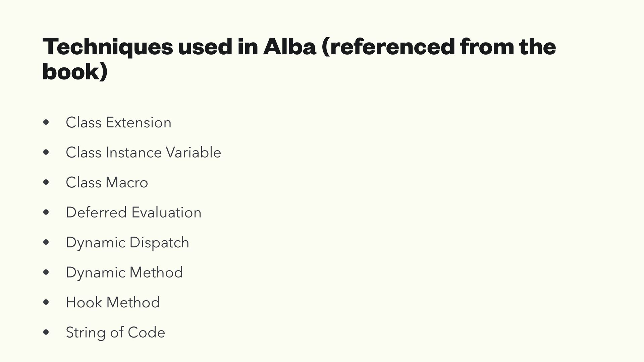This screenshot has height=362, width=644.
Task: Click the bullet dot beside Class Macro
Action: pyautogui.click(x=46, y=183)
